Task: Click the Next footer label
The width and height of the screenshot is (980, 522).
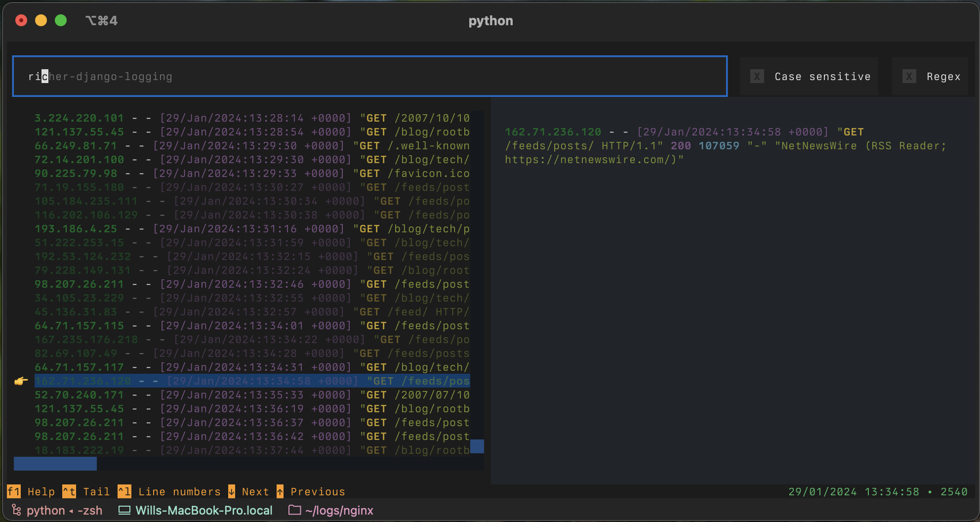Action: (x=255, y=491)
